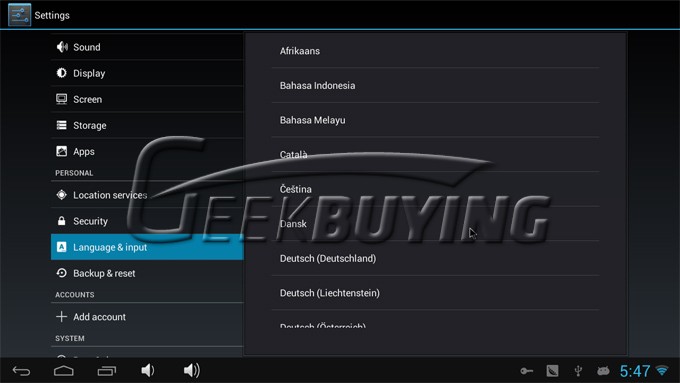Choose Deutsch (Deutschland) language
Image resolution: width=680 pixels, height=383 pixels.
pyautogui.click(x=435, y=258)
